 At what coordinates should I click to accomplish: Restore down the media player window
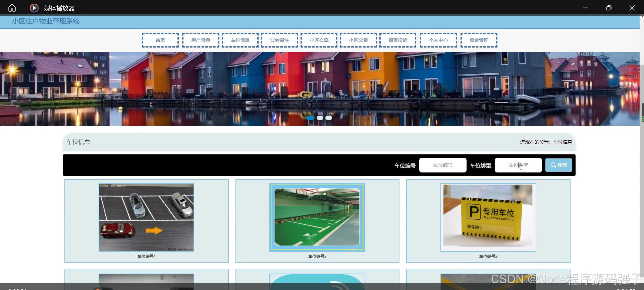coord(609,8)
